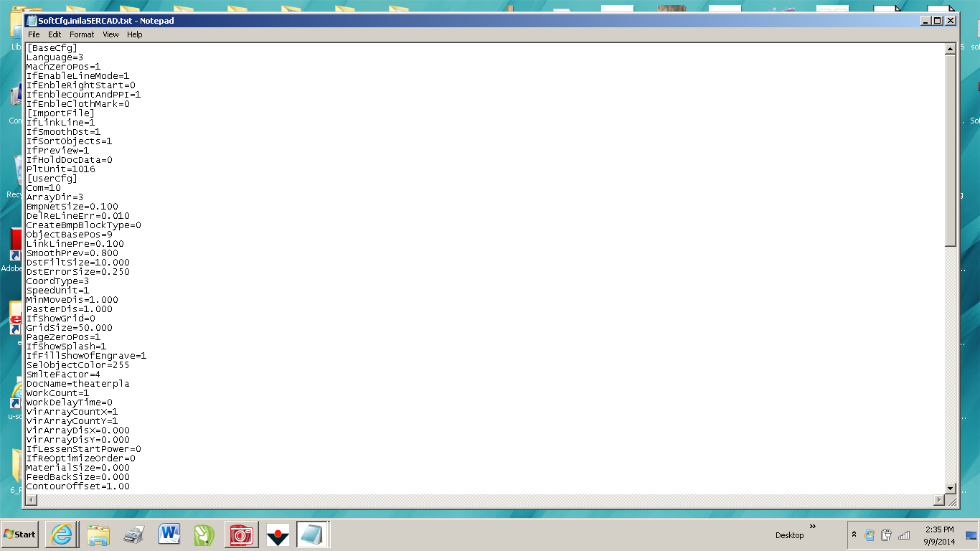The height and width of the screenshot is (551, 980).
Task: Open CorelDRAW green pencil taskbar icon
Action: coord(205,534)
